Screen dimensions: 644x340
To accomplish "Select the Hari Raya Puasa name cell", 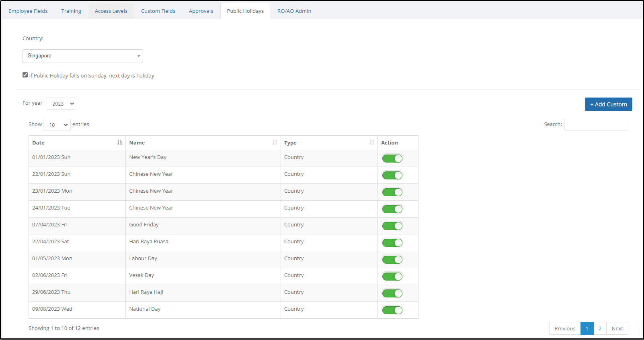I will click(203, 243).
